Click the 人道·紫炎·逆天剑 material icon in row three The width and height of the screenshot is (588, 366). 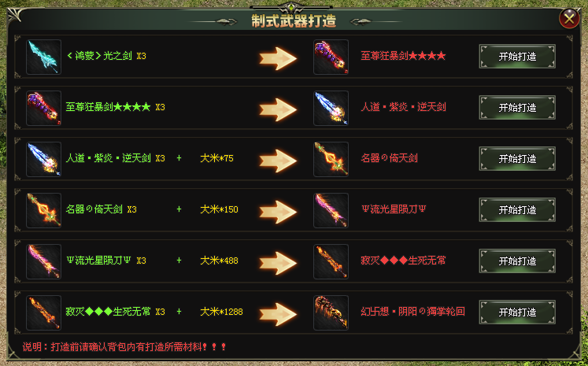click(x=43, y=159)
